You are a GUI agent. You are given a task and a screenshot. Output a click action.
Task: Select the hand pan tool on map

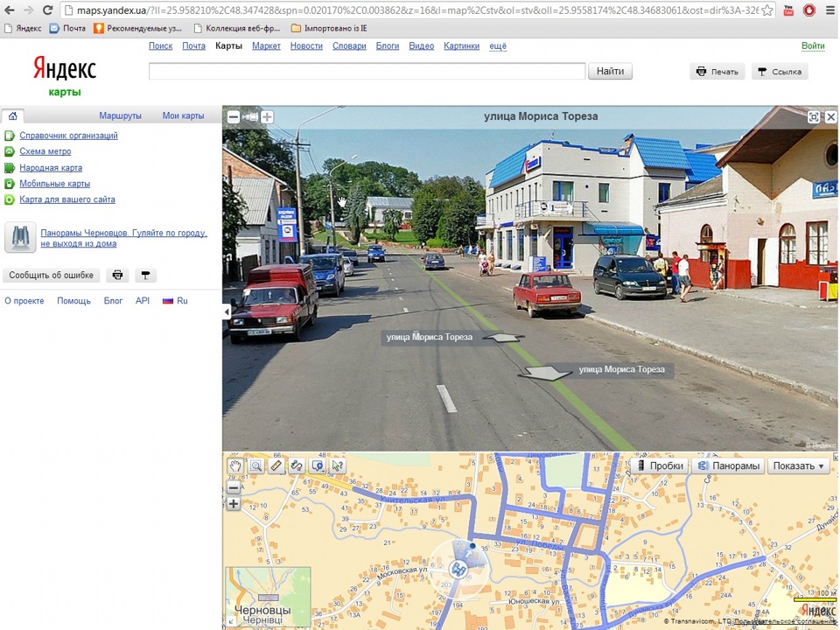pyautogui.click(x=234, y=465)
